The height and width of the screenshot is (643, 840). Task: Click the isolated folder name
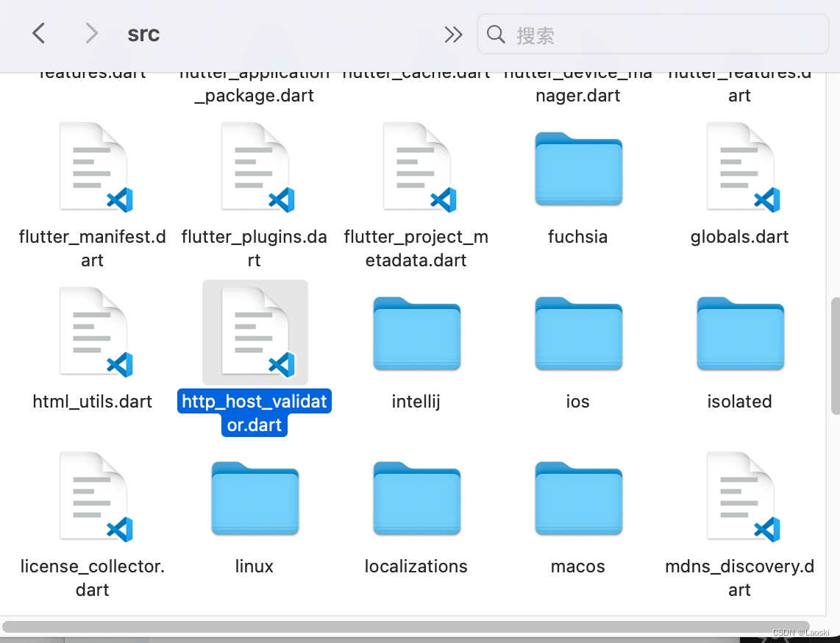pos(739,402)
